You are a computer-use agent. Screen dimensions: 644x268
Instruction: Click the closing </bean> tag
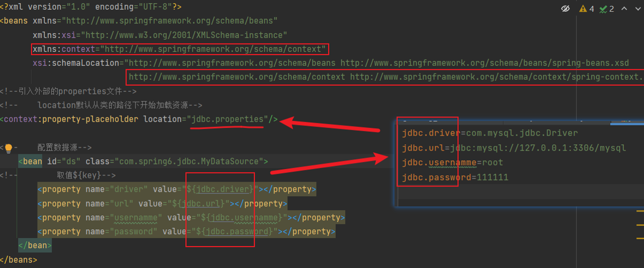[x=35, y=245]
